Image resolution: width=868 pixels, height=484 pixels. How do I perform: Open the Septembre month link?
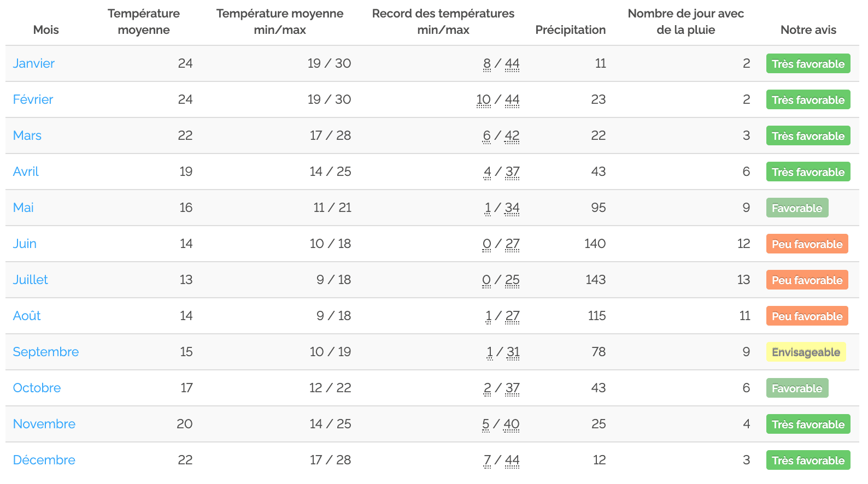coord(46,352)
